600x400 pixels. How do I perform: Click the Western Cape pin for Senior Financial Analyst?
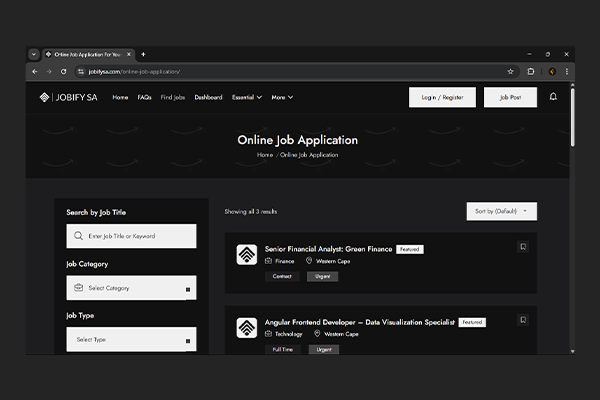[x=309, y=261]
